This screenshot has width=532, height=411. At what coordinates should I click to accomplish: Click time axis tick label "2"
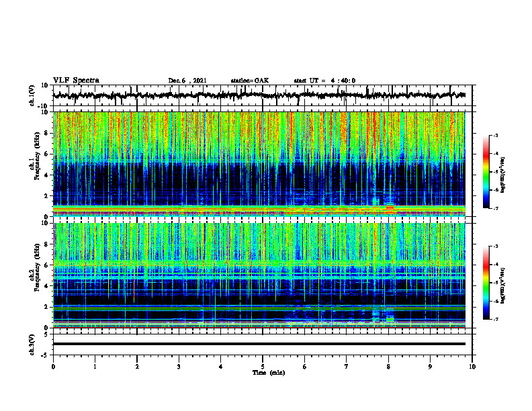137,367
